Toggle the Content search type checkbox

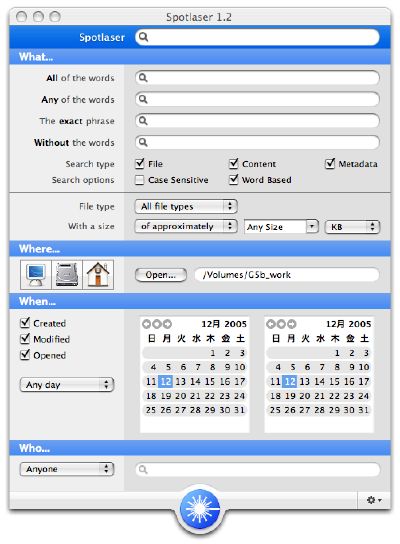[x=233, y=163]
